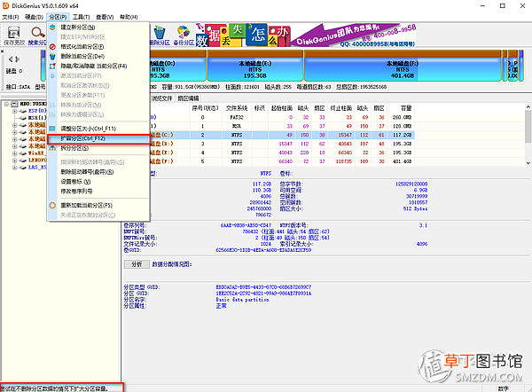Click the drive icon beside WinRE tree item

point(23,153)
